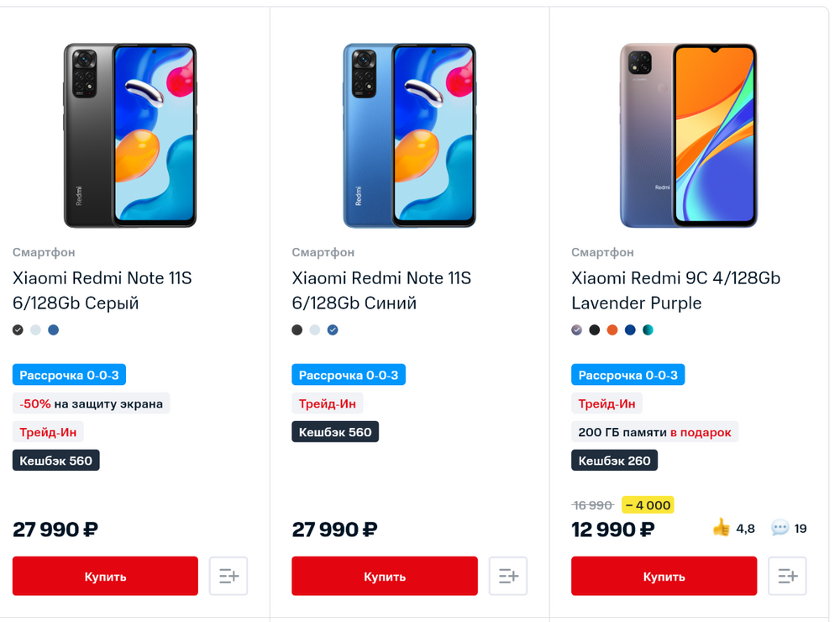840x622 pixels.
Task: Click Redmi 9C Lavender Purple product photo
Action: pos(689,135)
